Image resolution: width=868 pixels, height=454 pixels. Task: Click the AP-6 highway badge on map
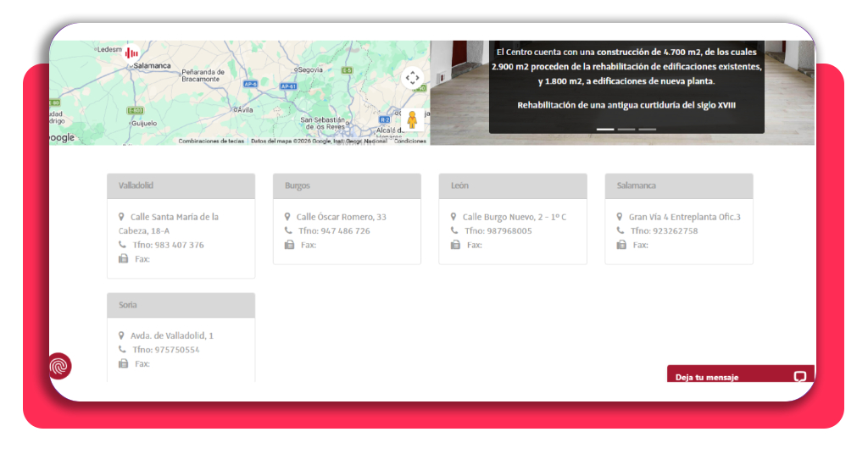250,84
